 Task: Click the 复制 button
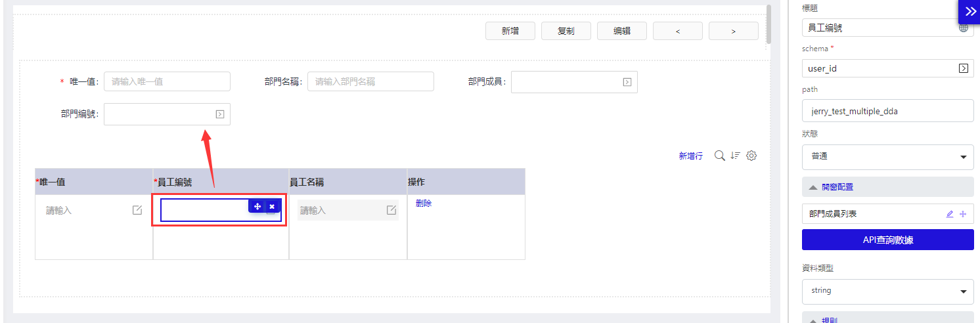[566, 31]
